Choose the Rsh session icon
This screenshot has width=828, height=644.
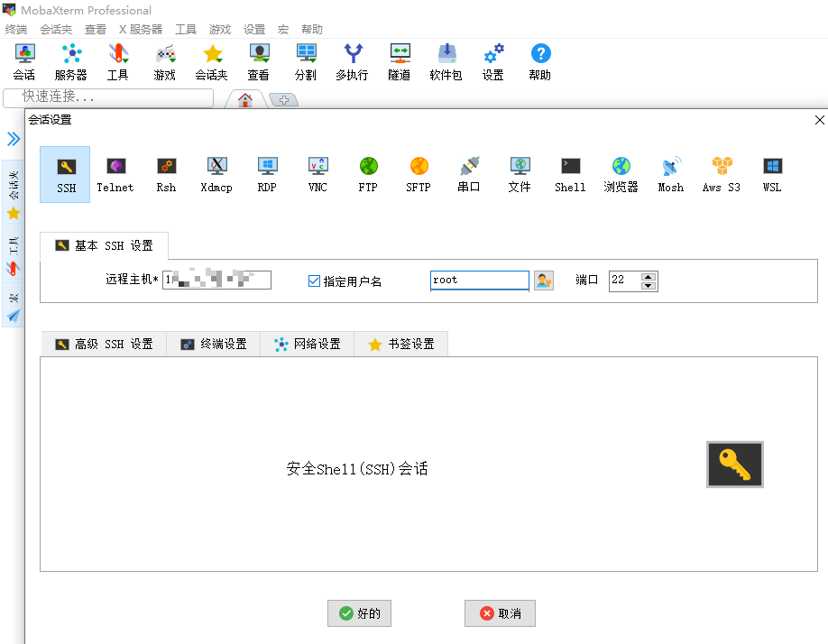pos(166,174)
